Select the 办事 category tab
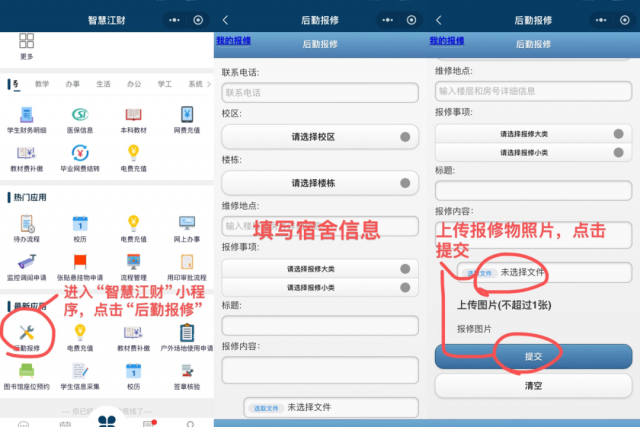This screenshot has height=427, width=640. pos(73,85)
